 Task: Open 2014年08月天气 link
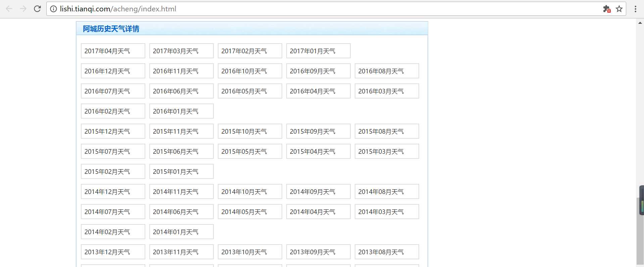point(387,192)
